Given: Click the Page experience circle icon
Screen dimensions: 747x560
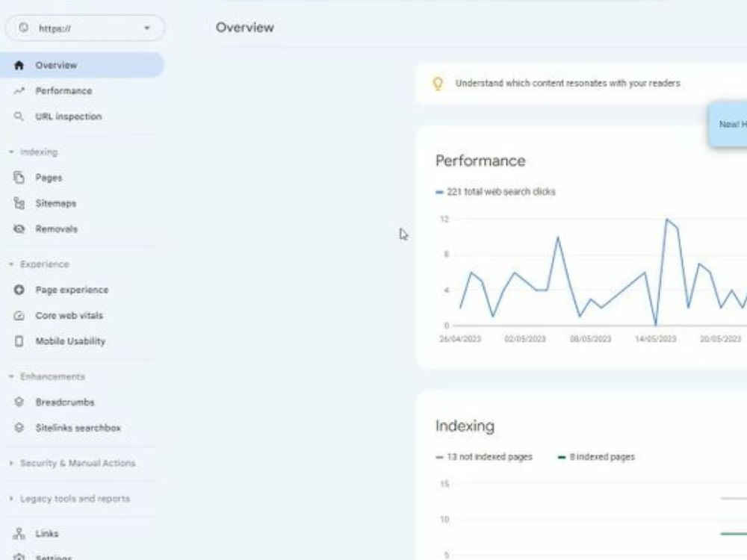Looking at the screenshot, I should pyautogui.click(x=19, y=290).
